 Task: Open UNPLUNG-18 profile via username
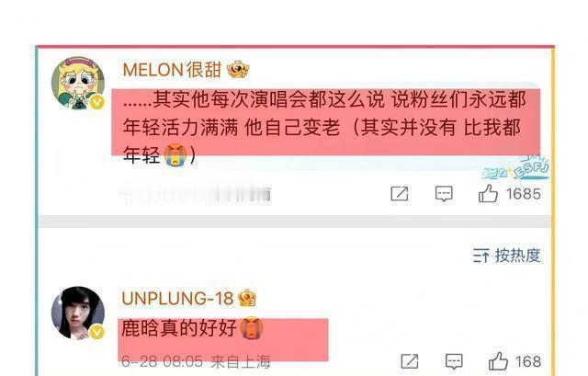tap(177, 299)
